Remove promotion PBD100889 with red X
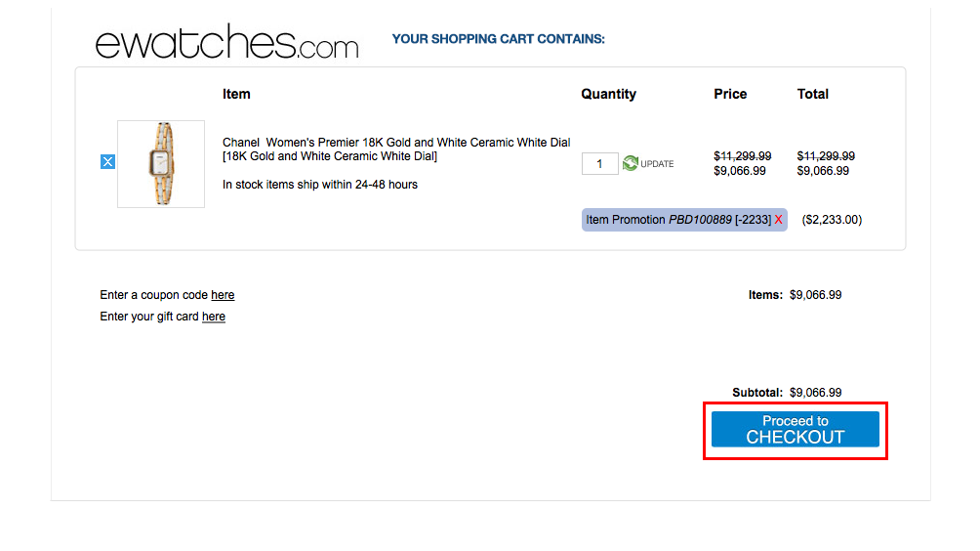The height and width of the screenshot is (551, 980). pos(778,220)
